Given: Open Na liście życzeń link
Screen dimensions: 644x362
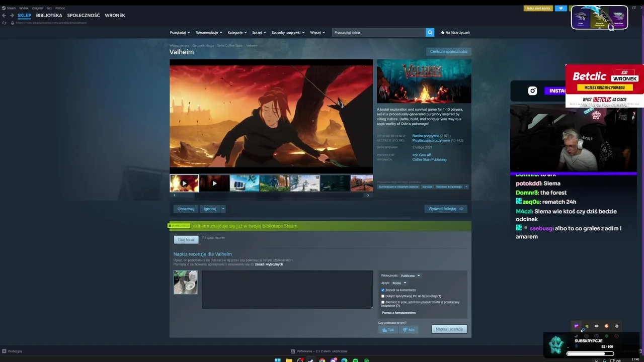Looking at the screenshot, I should [455, 32].
